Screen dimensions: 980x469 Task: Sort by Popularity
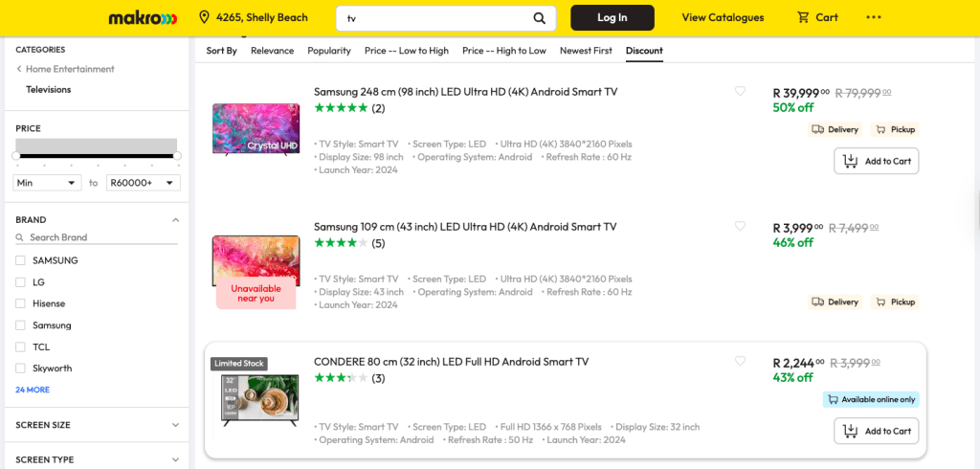[329, 51]
